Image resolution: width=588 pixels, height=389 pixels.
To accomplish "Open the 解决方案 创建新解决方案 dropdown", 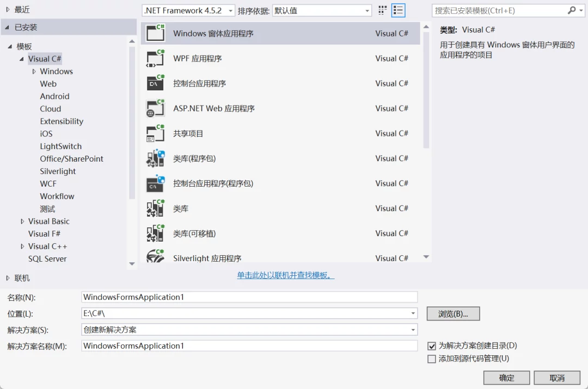I will [x=249, y=330].
